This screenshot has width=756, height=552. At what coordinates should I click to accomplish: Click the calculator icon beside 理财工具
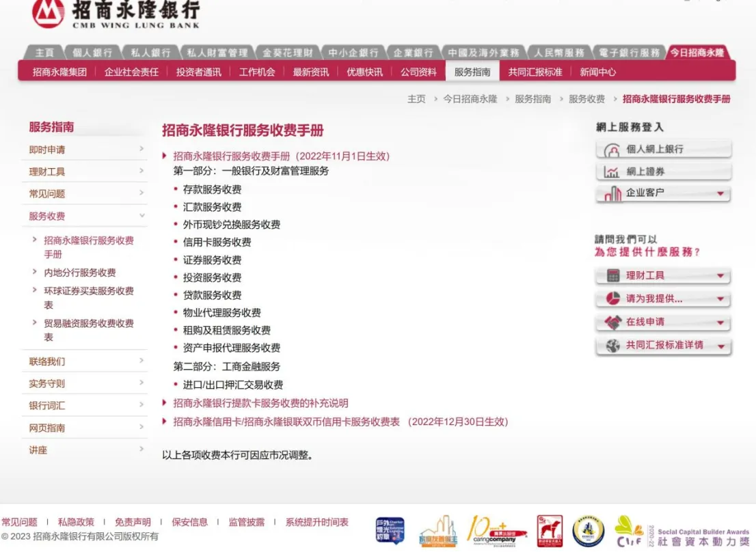613,276
